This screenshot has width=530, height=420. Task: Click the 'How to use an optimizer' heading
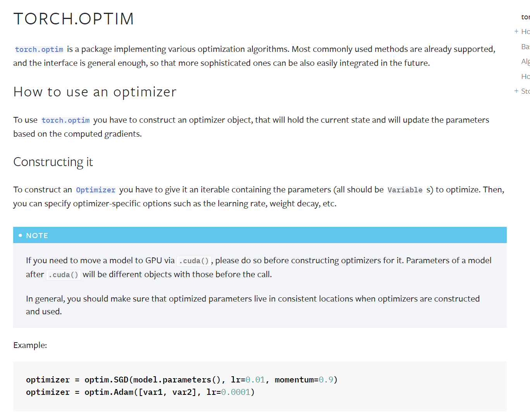(95, 92)
